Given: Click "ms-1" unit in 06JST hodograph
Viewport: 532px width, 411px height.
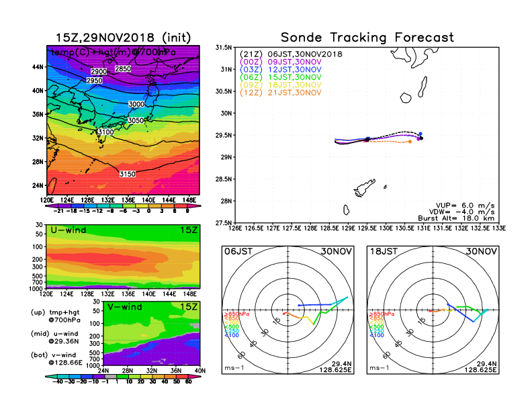Looking at the screenshot, I should pos(234,368).
